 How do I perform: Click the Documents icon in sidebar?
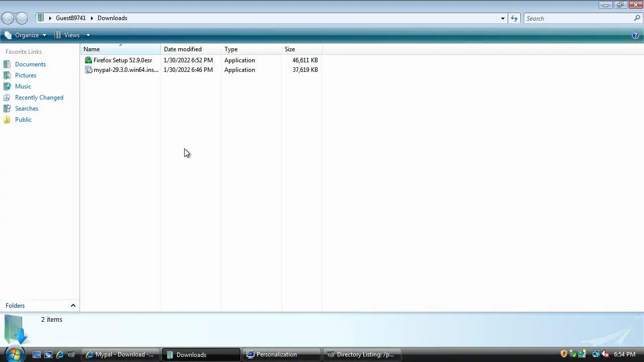click(7, 64)
